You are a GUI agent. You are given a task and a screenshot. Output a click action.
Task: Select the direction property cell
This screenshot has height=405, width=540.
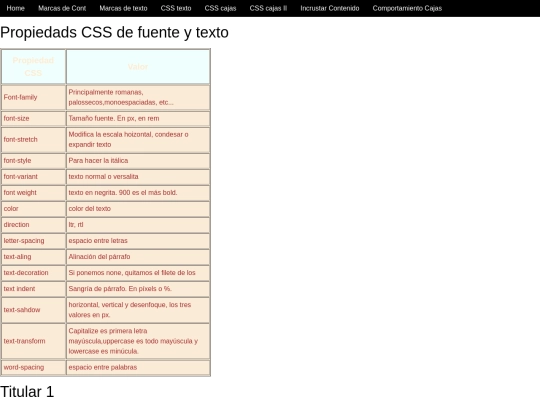(x=33, y=225)
